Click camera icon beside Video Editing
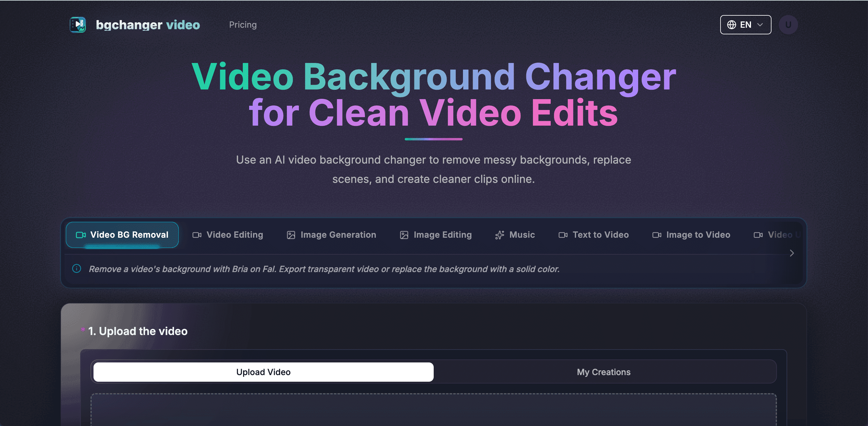Screen dimensions: 868x426 [x=197, y=235]
